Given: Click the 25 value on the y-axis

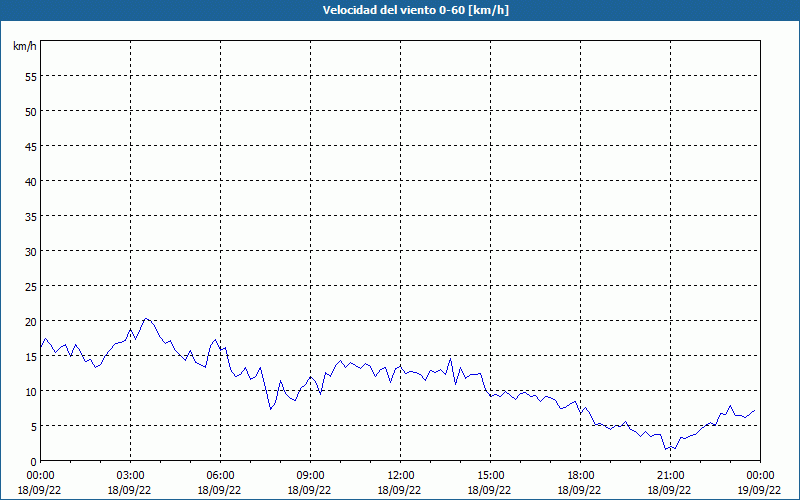Looking at the screenshot, I should point(30,287).
